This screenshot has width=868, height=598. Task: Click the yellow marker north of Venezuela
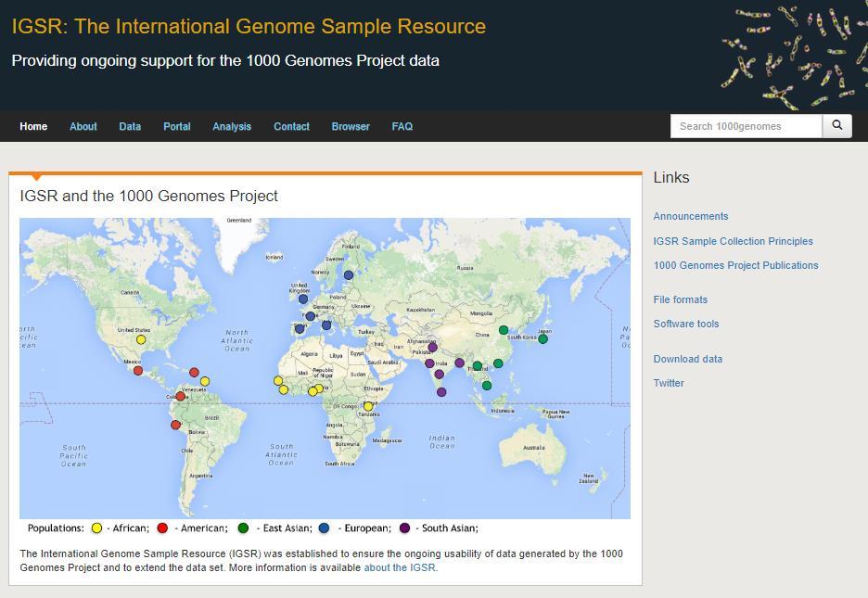tap(205, 381)
